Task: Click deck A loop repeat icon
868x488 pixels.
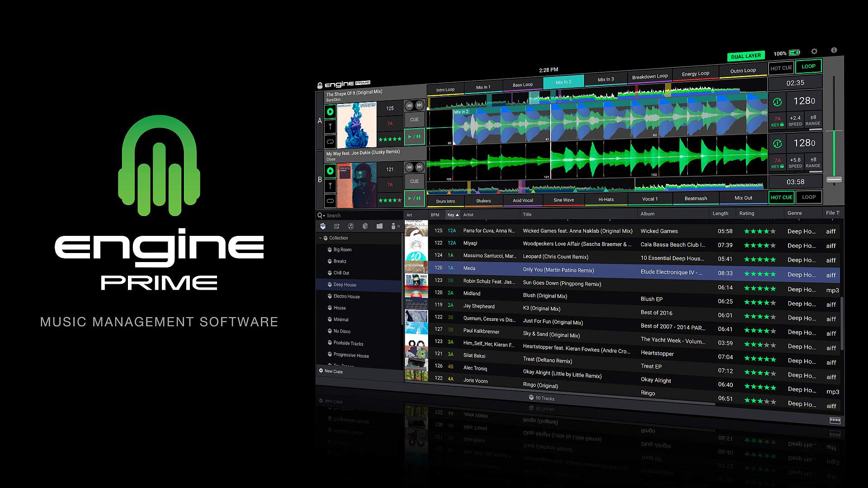Action: [330, 142]
